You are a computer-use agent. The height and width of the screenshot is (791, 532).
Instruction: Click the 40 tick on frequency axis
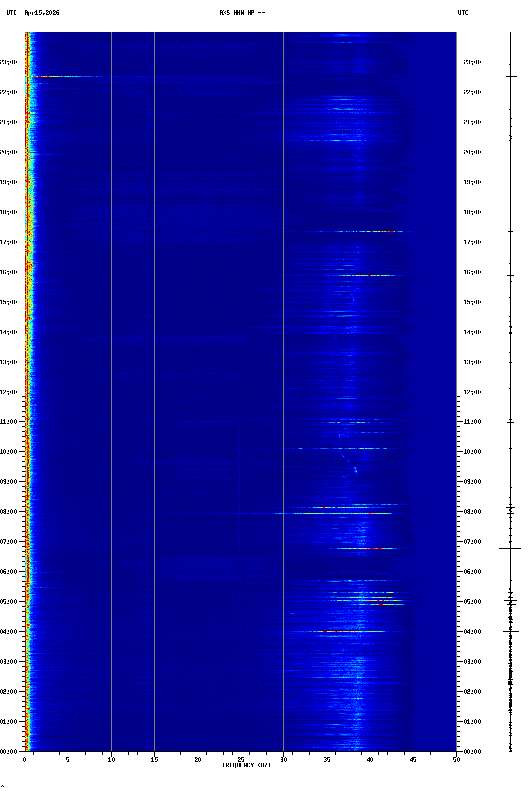coord(370,760)
